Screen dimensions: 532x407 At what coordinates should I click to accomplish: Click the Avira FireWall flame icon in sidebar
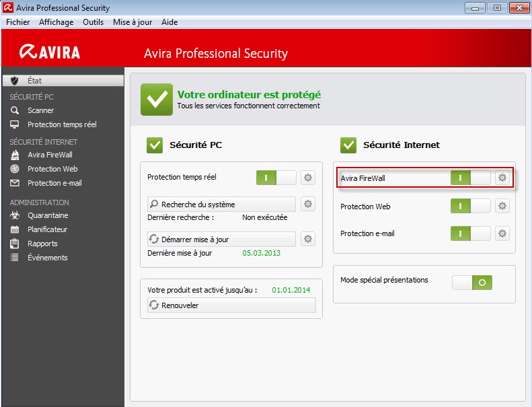(15, 155)
